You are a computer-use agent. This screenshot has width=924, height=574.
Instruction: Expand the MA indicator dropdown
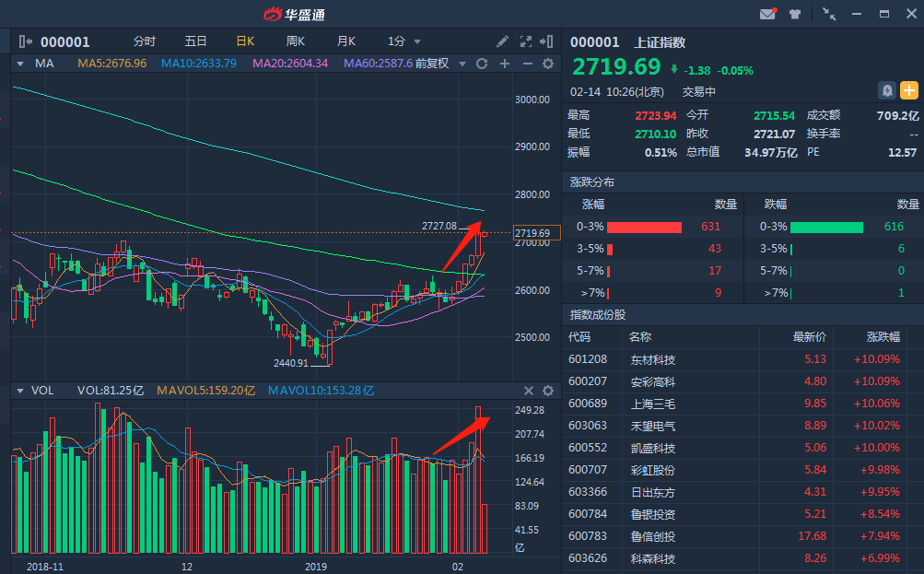20,64
